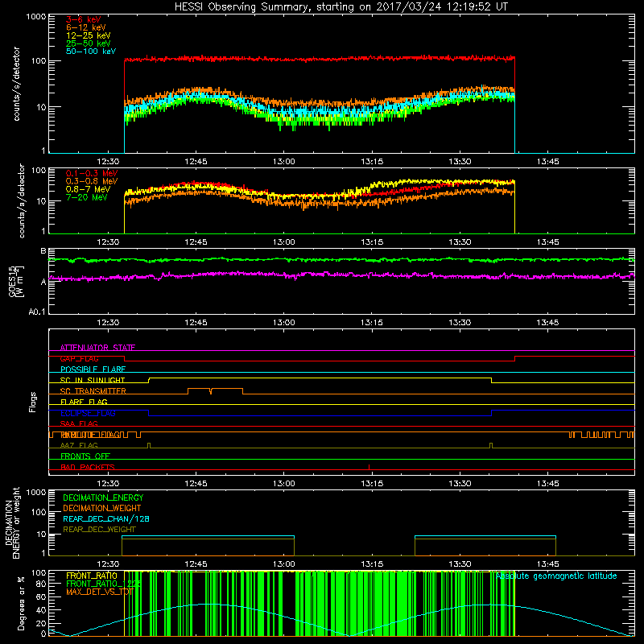Screen dimensions: 644x644
Task: Click the FLARE_FLAG label
Action: 84,402
